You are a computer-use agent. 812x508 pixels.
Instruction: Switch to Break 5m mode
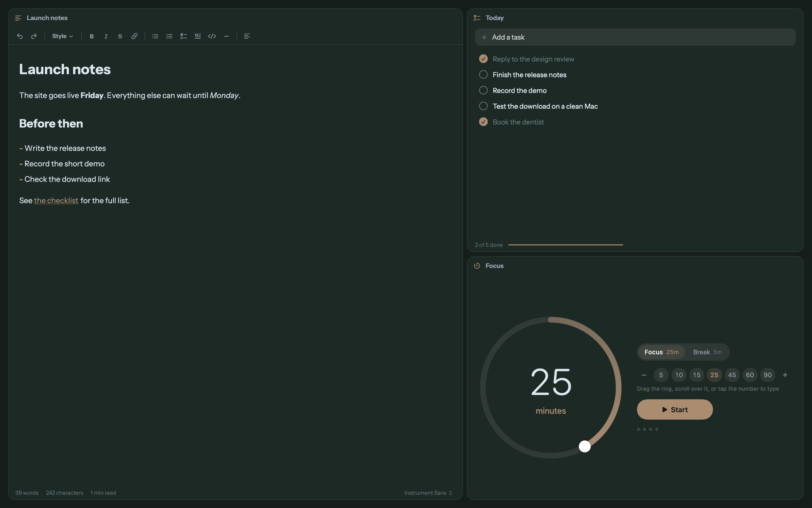707,352
